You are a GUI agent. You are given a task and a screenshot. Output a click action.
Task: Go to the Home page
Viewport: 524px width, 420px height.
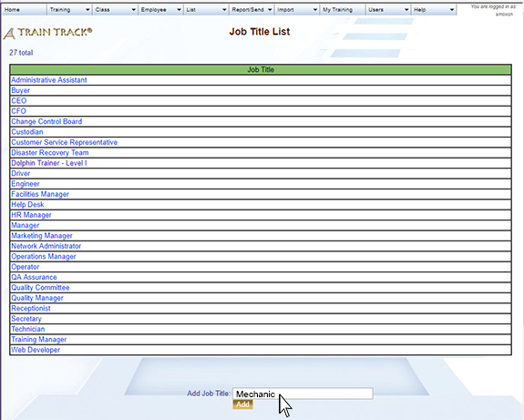tap(24, 10)
